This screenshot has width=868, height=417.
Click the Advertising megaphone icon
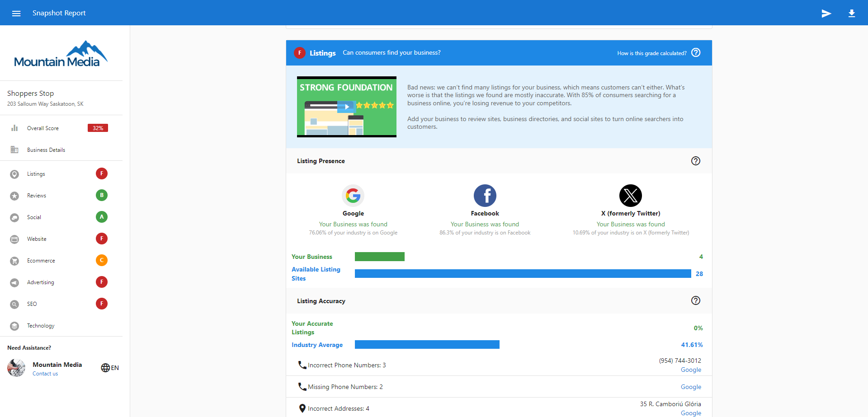14,282
